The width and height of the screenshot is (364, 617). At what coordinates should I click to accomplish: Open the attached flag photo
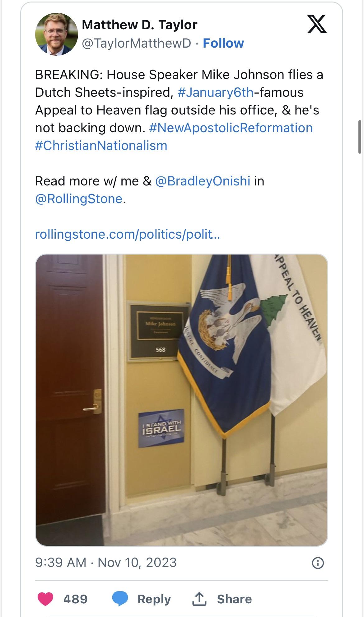point(182,400)
